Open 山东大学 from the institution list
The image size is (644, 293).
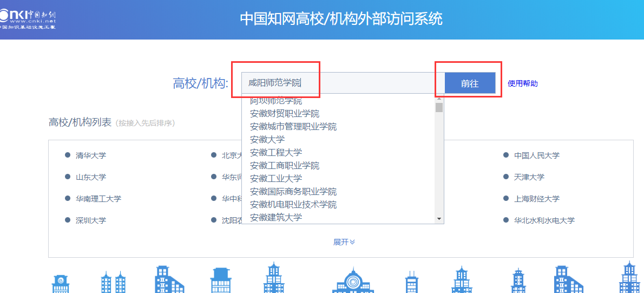[91, 177]
